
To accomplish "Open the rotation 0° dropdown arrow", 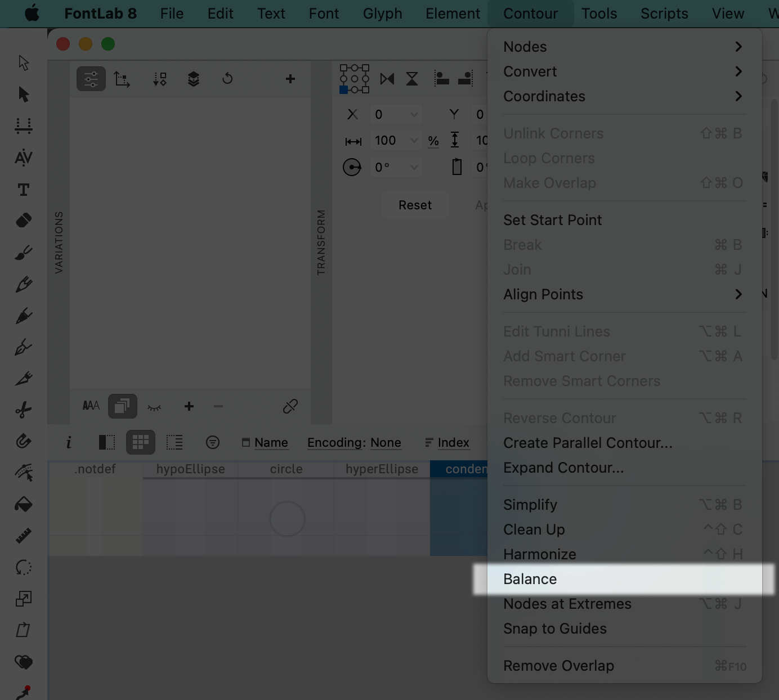I will (414, 167).
